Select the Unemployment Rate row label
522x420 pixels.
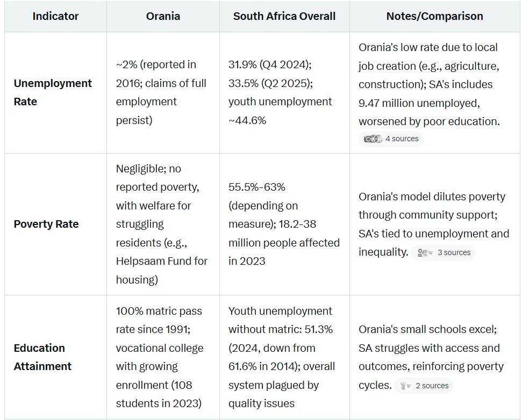pos(53,92)
